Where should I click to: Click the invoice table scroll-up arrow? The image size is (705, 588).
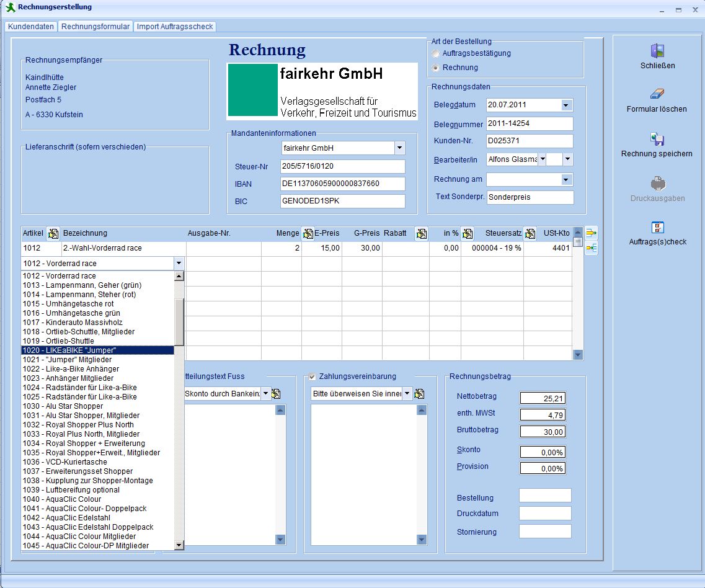point(578,232)
